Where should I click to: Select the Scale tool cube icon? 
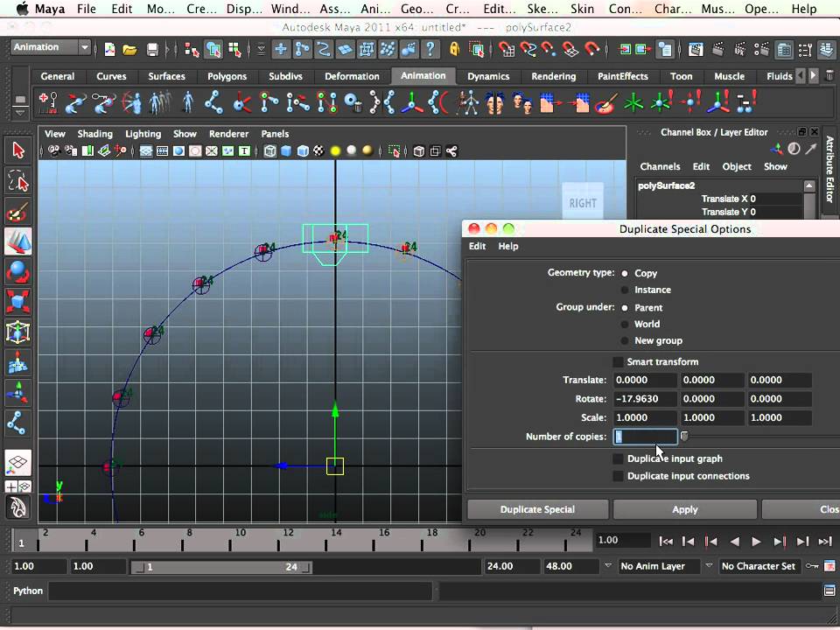[x=18, y=301]
